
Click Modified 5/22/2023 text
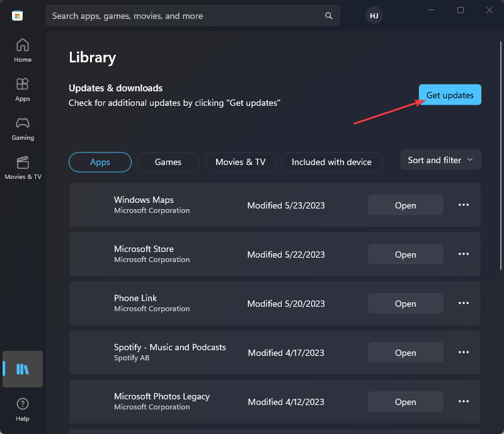[x=286, y=254]
